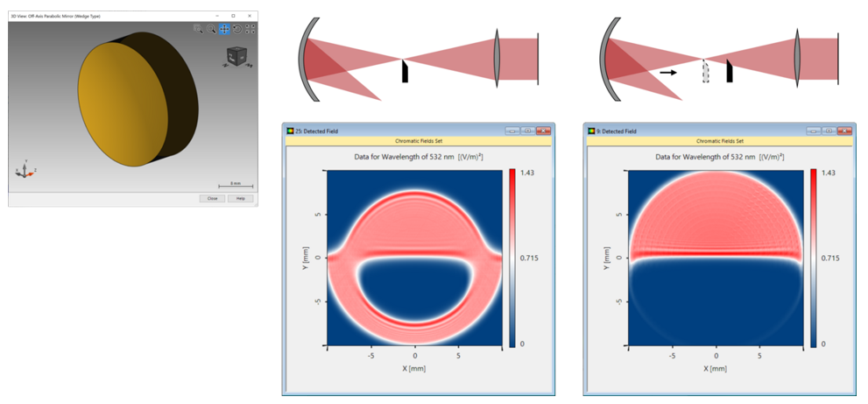Click the 0.715 colorbar value in window 25

tap(528, 259)
